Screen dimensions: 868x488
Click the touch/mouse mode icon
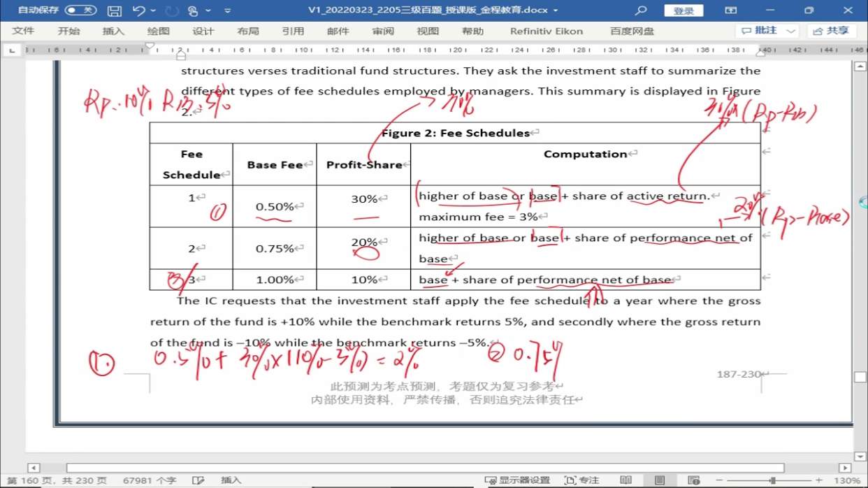193,10
